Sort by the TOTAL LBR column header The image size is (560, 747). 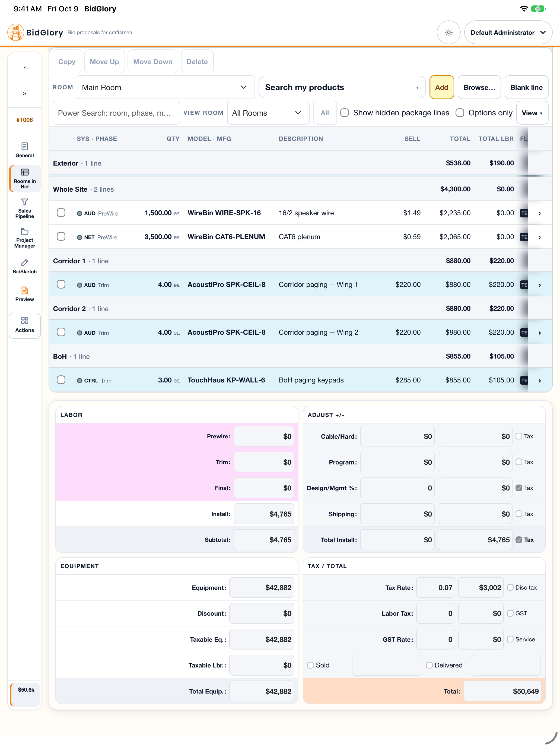[496, 139]
